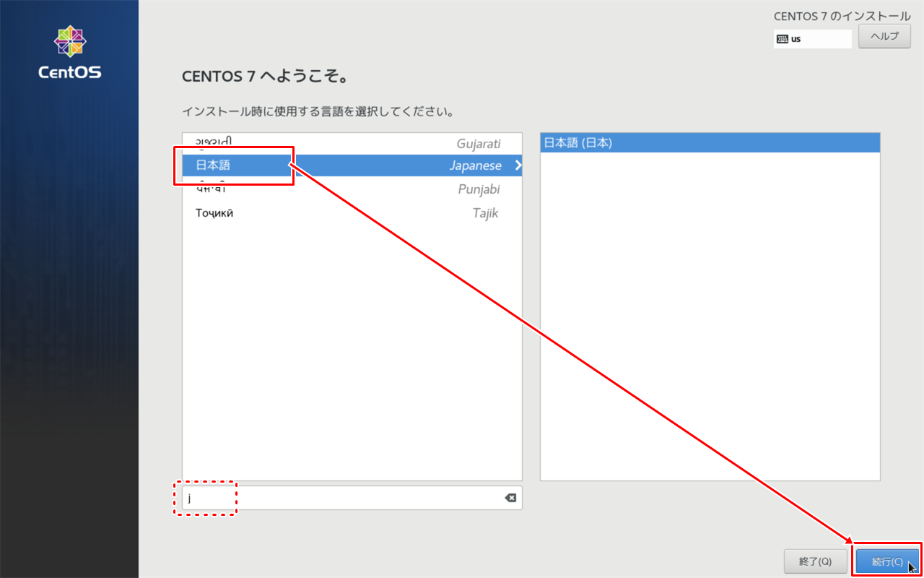The width and height of the screenshot is (924, 578).
Task: Click the italic 'Tajik' label
Action: pyautogui.click(x=484, y=212)
